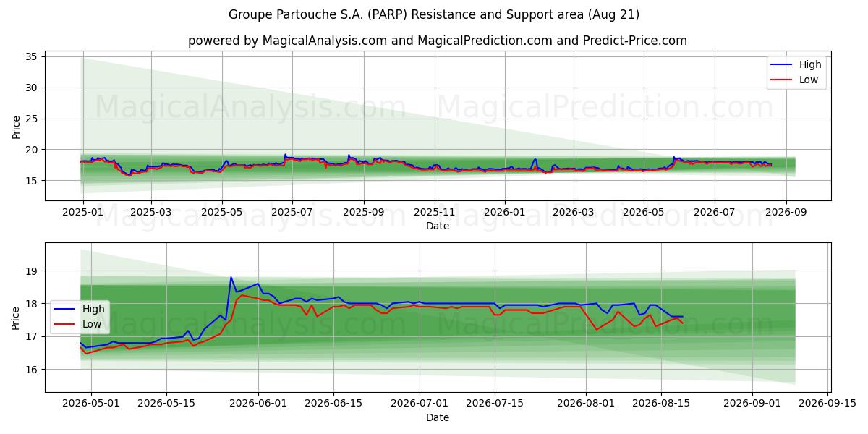Click the chart title 'Groupe Partouche S.A. (PARP) Resistance and Support area (Aug 21)'
Viewport: 868px width, 434px height.
[x=434, y=14]
